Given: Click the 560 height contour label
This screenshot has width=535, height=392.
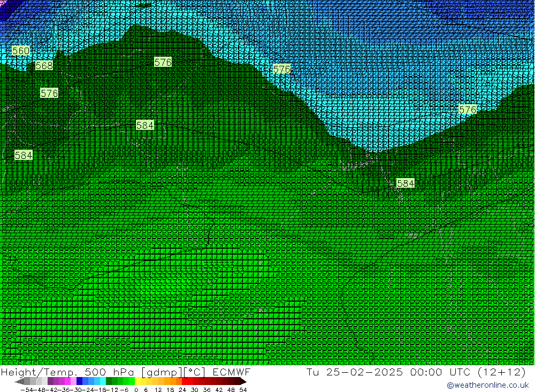Looking at the screenshot, I should tap(21, 51).
